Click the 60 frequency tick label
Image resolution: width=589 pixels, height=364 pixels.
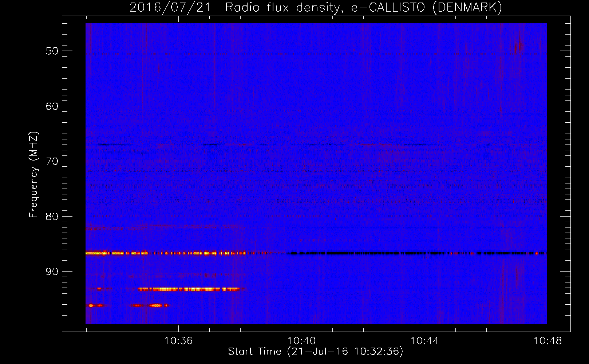pyautogui.click(x=52, y=106)
